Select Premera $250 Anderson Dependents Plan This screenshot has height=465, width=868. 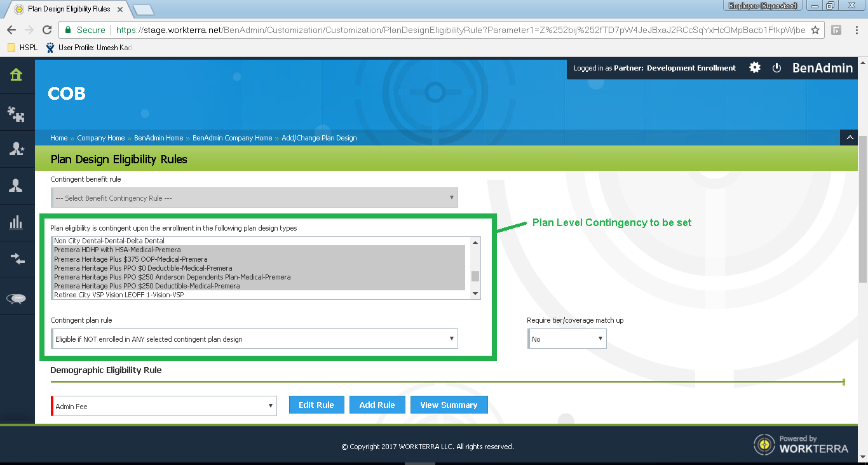click(x=259, y=277)
